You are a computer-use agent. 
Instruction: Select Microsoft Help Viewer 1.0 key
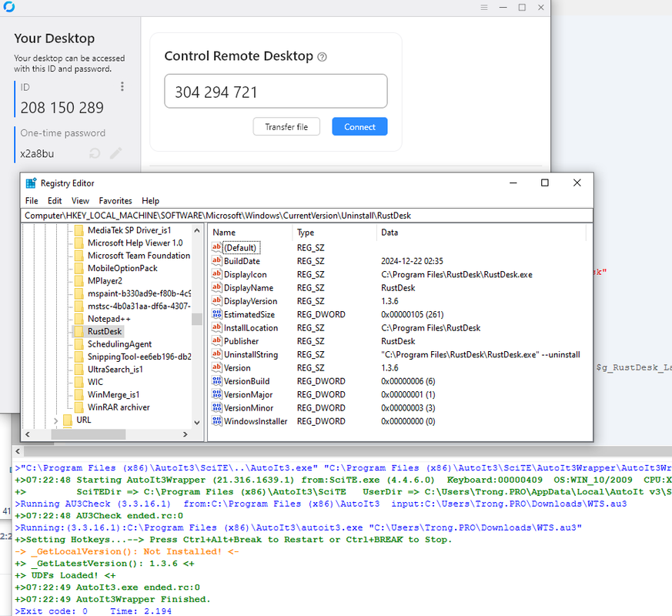click(x=135, y=243)
